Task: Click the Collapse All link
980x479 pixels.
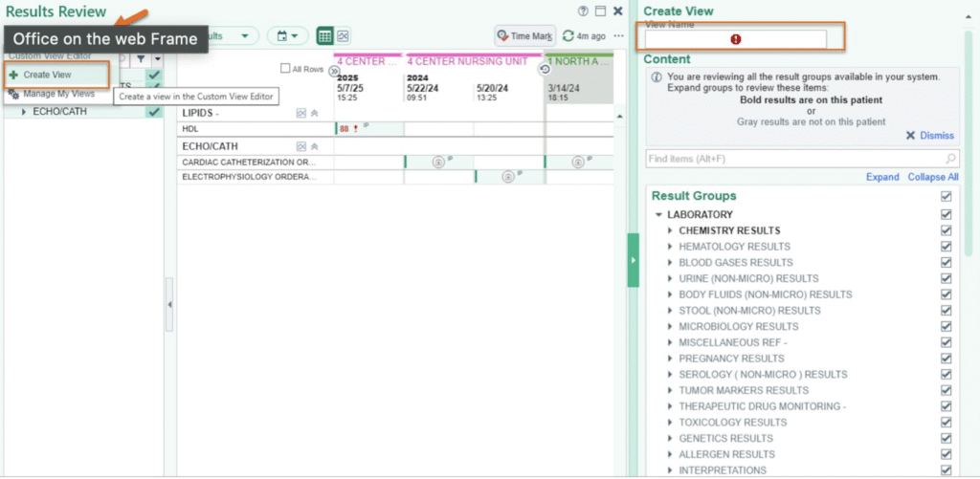Action: 932,177
